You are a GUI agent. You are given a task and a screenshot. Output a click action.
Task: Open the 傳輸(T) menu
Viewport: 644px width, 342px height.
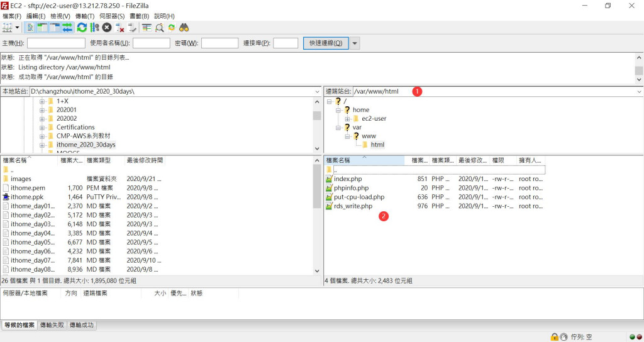point(85,16)
